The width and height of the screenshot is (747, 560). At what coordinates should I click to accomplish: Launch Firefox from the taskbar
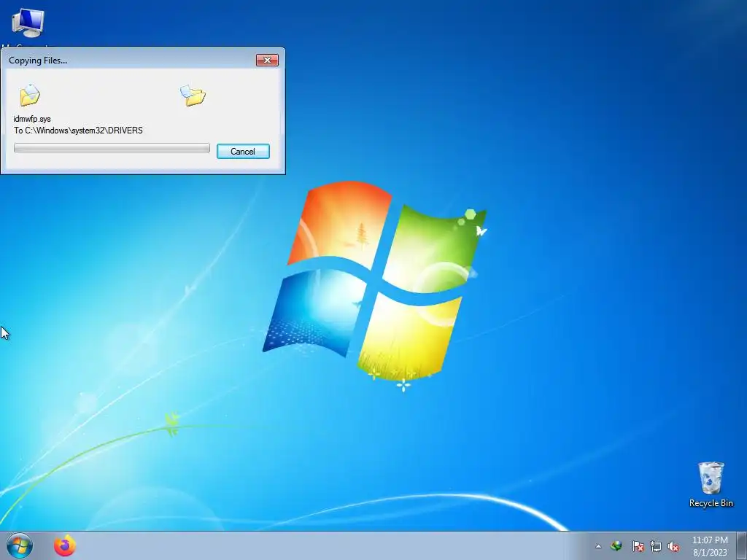[65, 545]
